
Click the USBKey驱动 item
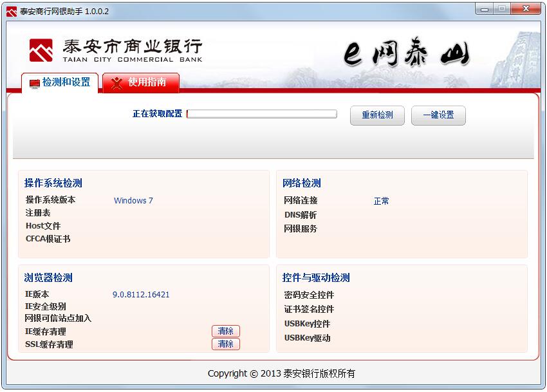pyautogui.click(x=308, y=338)
